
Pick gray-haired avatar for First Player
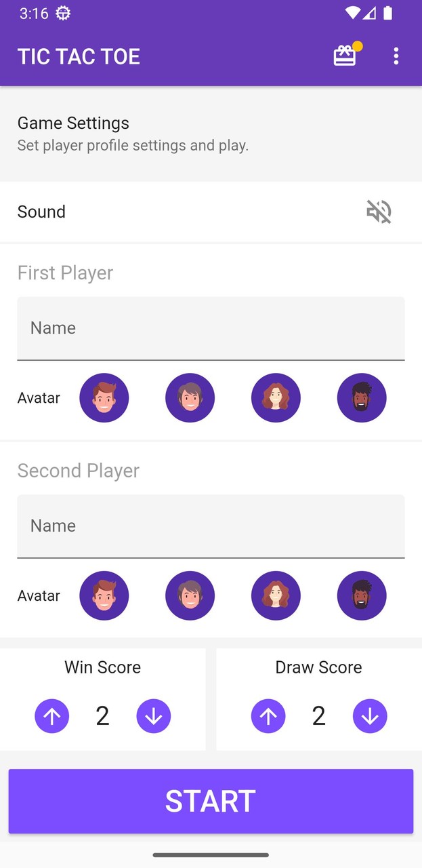[x=190, y=398]
